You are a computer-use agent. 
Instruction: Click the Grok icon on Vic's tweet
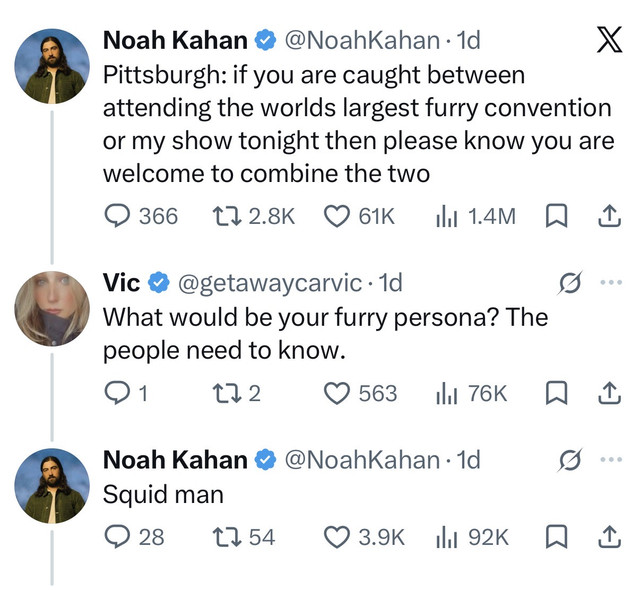tap(569, 282)
